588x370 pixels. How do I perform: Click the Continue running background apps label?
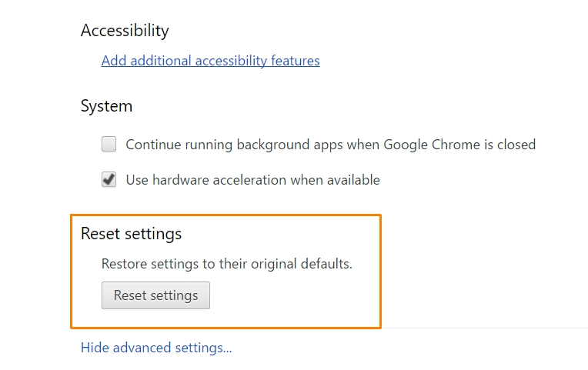[330, 144]
